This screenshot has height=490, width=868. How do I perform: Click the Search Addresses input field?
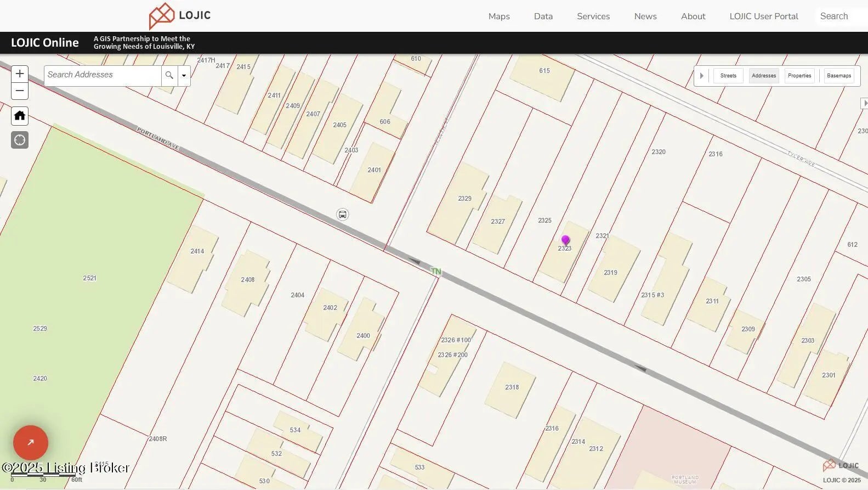103,75
